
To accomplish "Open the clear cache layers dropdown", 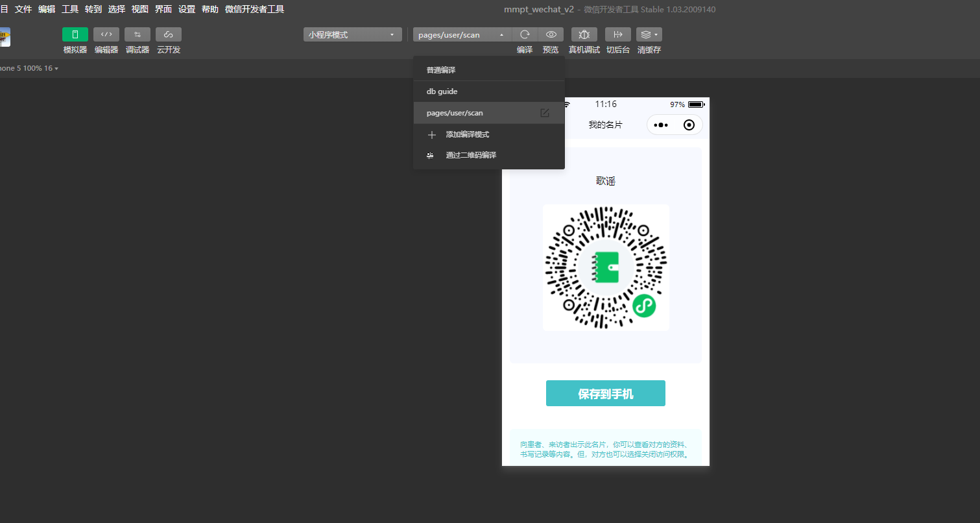I will coord(649,34).
